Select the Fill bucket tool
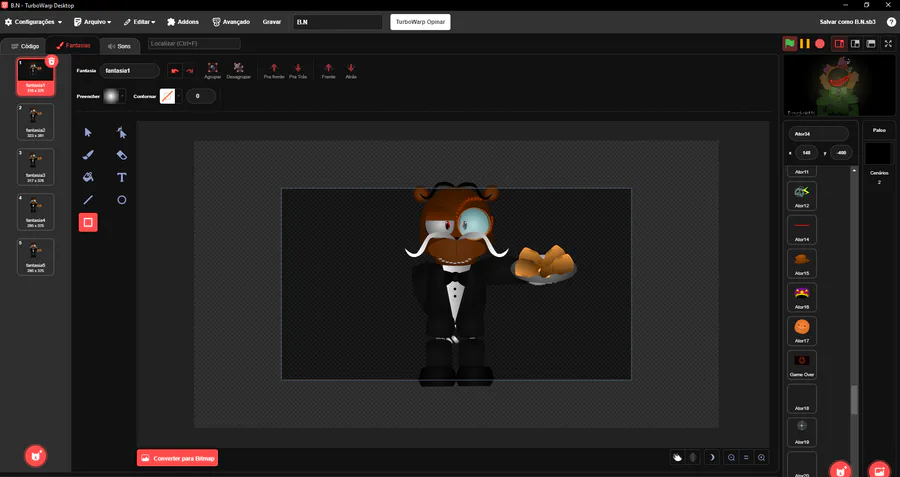The height and width of the screenshot is (477, 900). point(88,177)
